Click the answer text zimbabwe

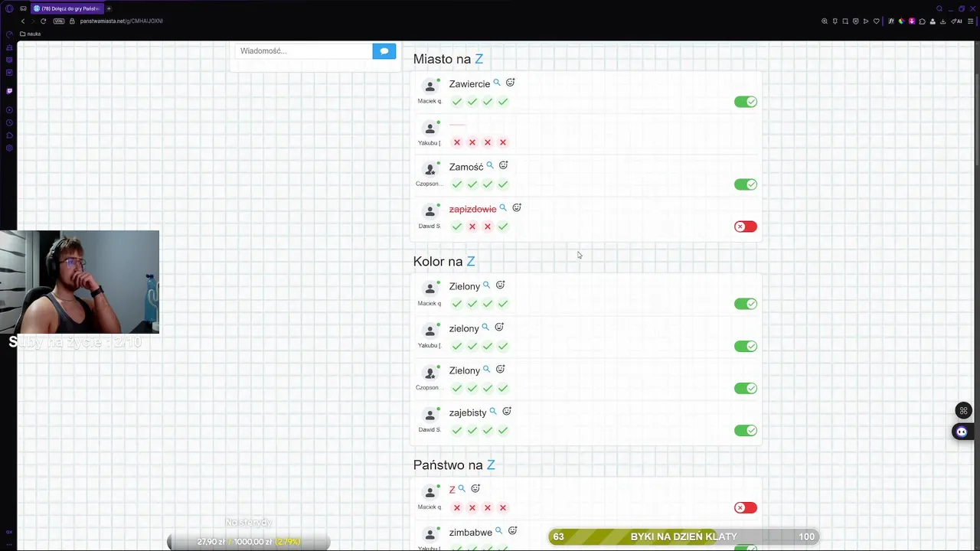[x=471, y=533]
